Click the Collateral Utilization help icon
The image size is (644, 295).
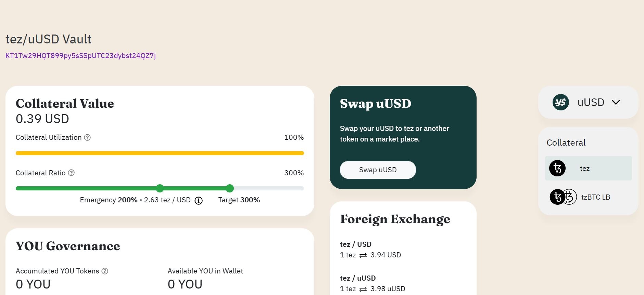pyautogui.click(x=87, y=137)
